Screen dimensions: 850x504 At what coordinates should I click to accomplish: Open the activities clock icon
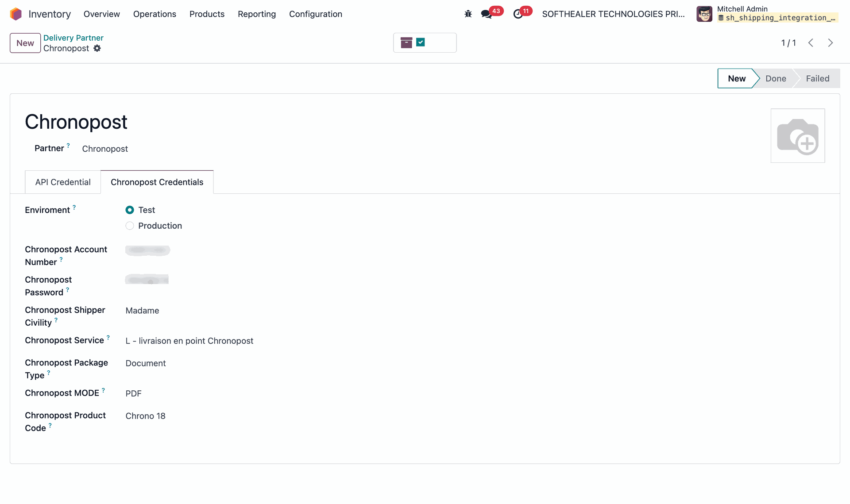(x=518, y=14)
